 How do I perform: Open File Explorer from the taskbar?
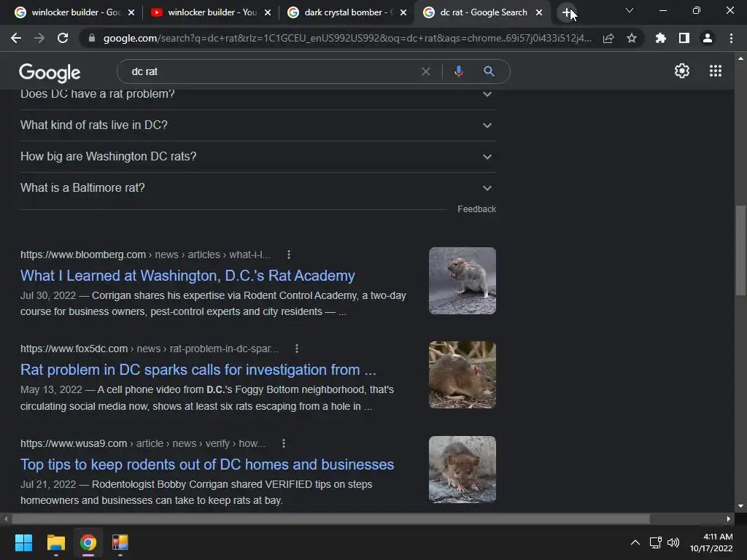point(55,542)
